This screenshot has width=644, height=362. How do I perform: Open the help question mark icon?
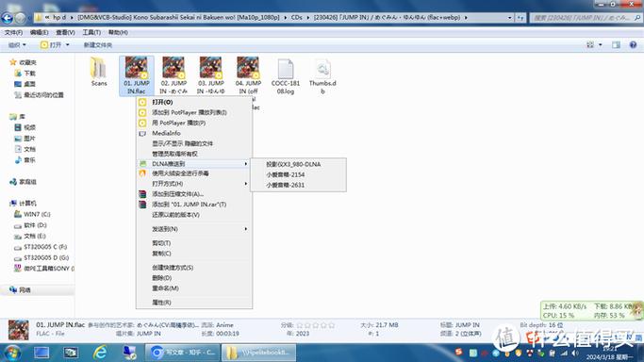tap(633, 44)
